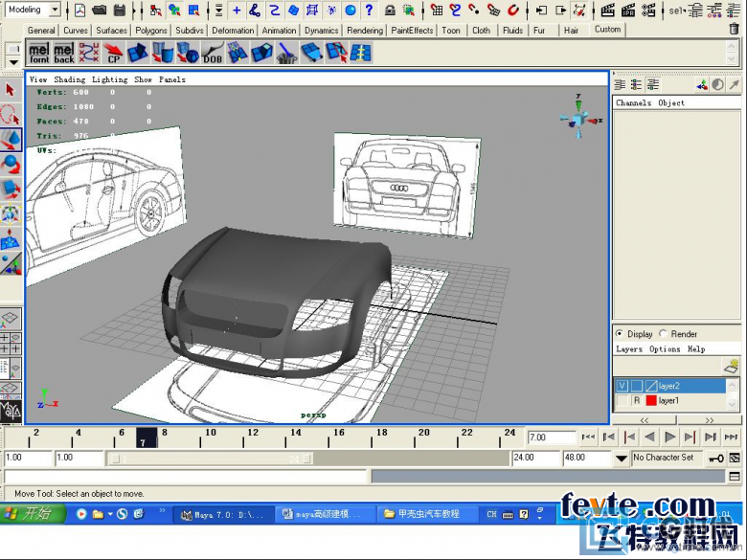This screenshot has height=560, width=747.
Task: Click the Make Live magnet icon
Action: [513, 10]
